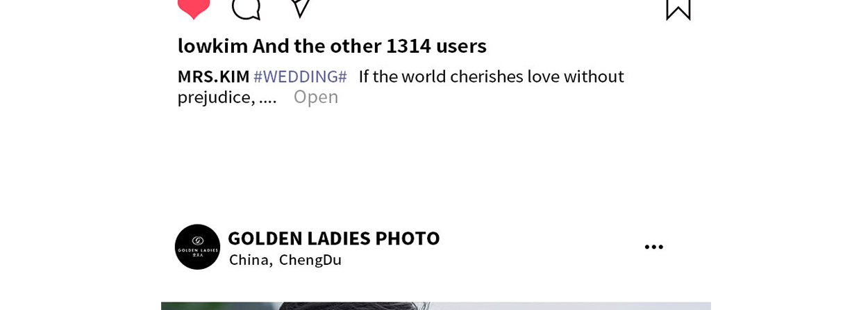View the Golden Ladies round profile avatar
Screen dimensions: 868x310
[197, 247]
